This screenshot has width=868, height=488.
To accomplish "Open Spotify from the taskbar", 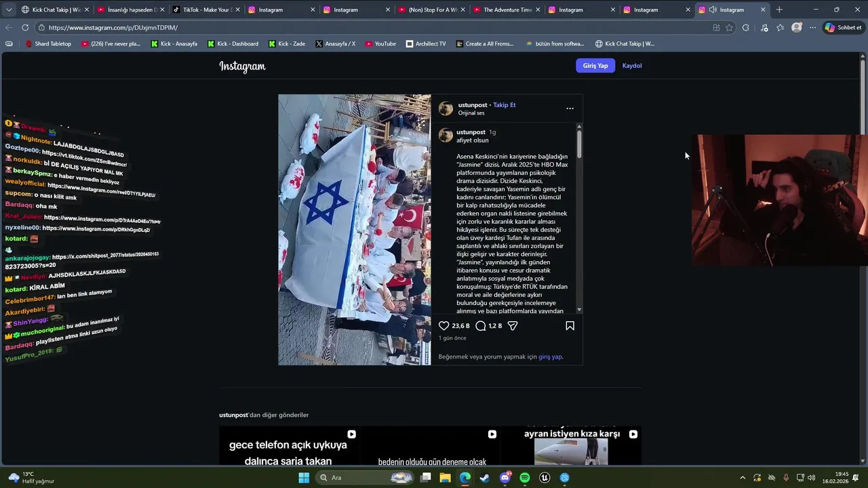I will [x=525, y=478].
